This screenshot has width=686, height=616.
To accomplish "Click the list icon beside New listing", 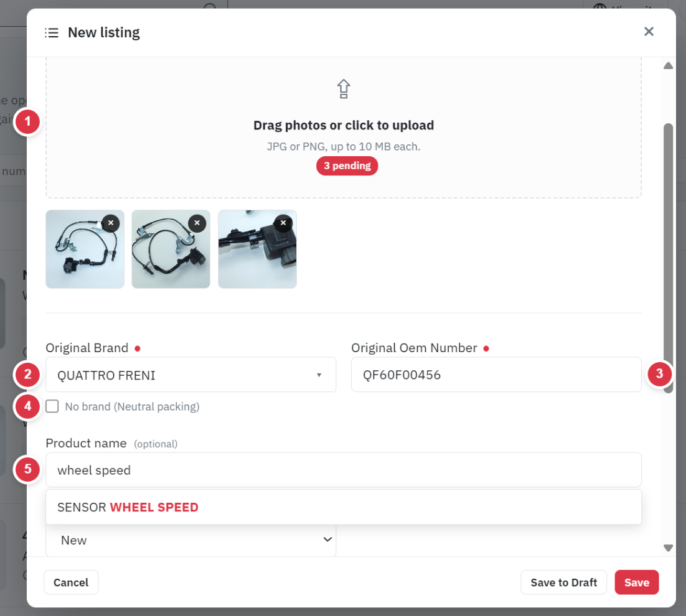I will (51, 33).
